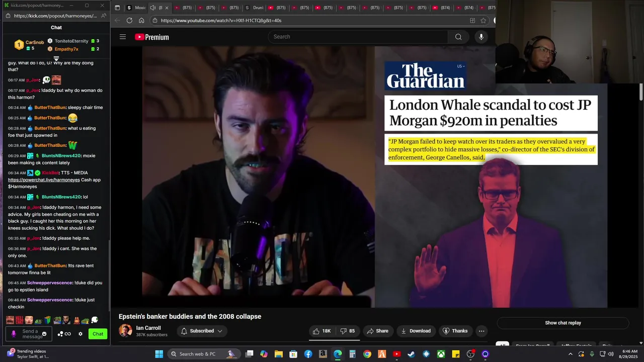Expand the Subscribed notification dropdown

(202, 331)
